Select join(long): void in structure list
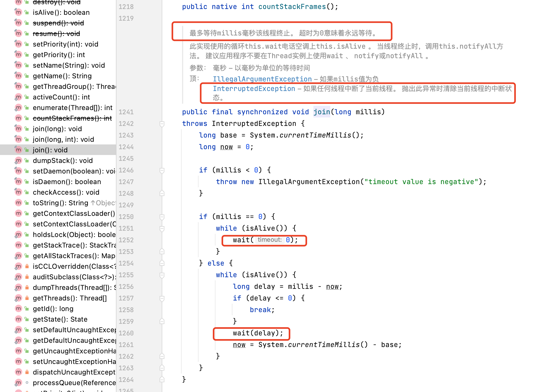This screenshot has height=392, width=541. tap(57, 129)
